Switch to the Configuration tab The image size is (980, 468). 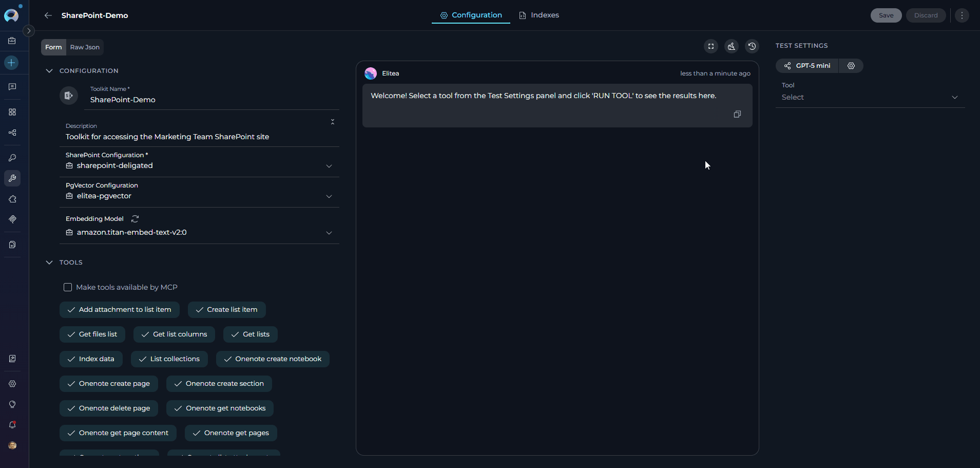471,15
